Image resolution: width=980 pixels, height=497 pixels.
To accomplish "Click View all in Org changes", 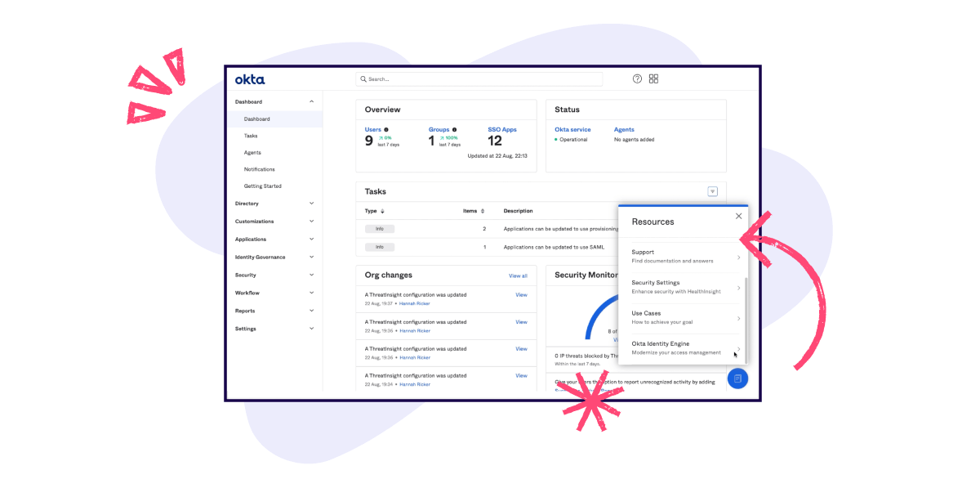I will (x=518, y=276).
